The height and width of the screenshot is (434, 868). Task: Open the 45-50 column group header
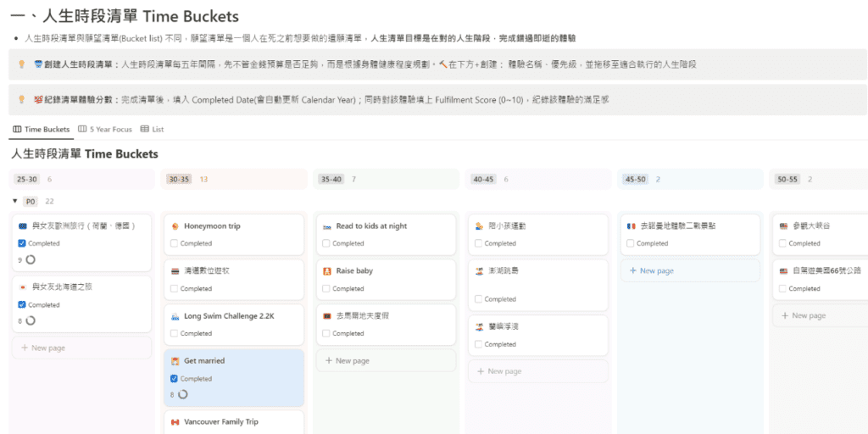coord(635,179)
